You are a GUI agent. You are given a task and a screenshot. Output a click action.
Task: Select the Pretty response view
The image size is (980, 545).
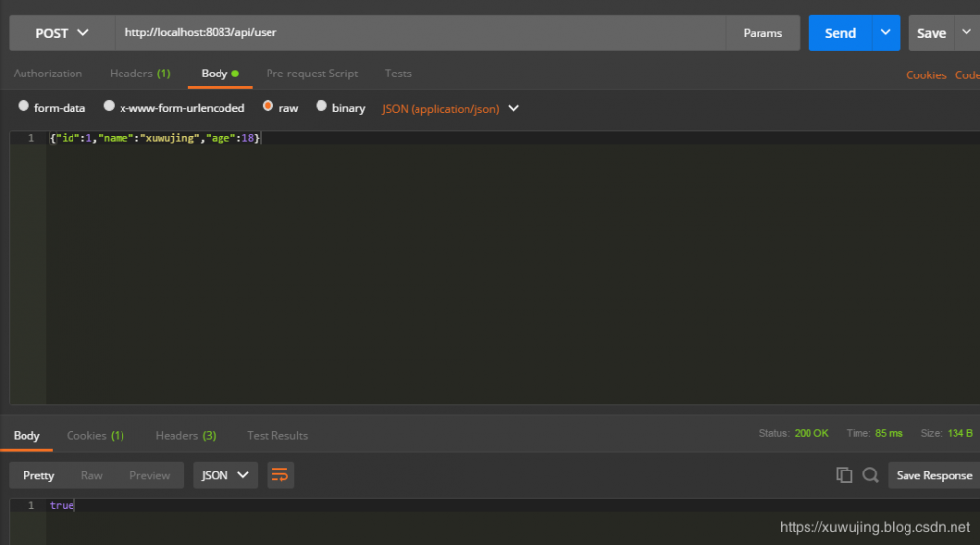(39, 475)
